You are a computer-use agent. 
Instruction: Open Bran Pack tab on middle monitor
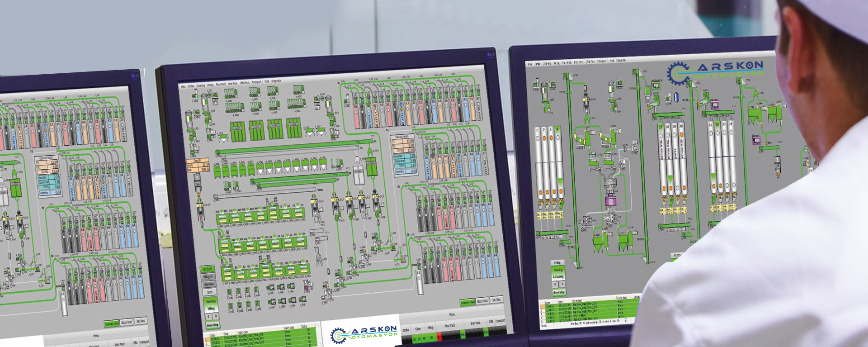tap(233, 83)
